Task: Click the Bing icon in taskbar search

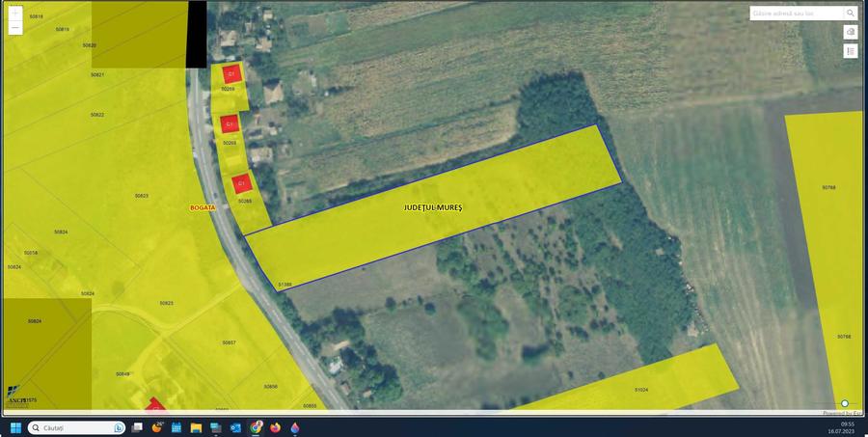Action: (119, 427)
